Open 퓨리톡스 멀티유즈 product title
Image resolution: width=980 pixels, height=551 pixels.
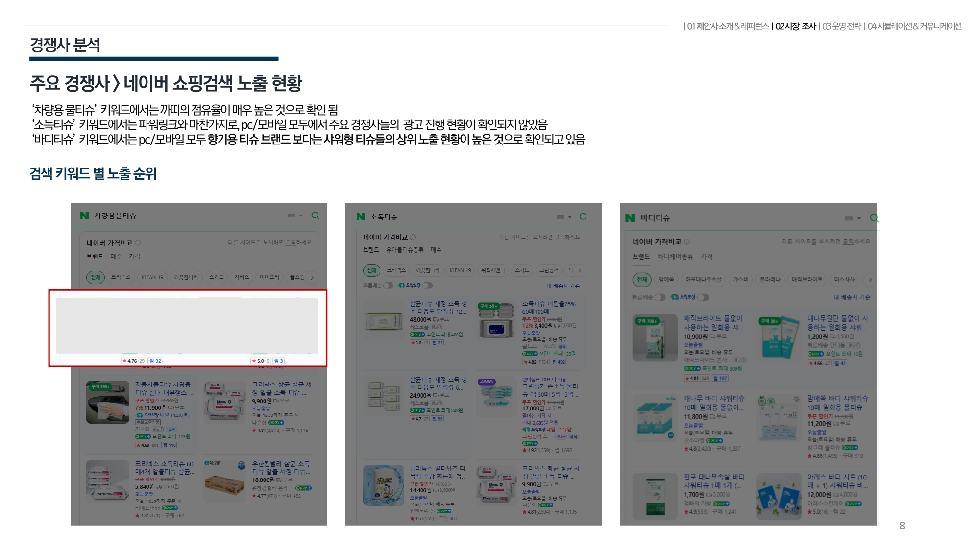(x=438, y=472)
